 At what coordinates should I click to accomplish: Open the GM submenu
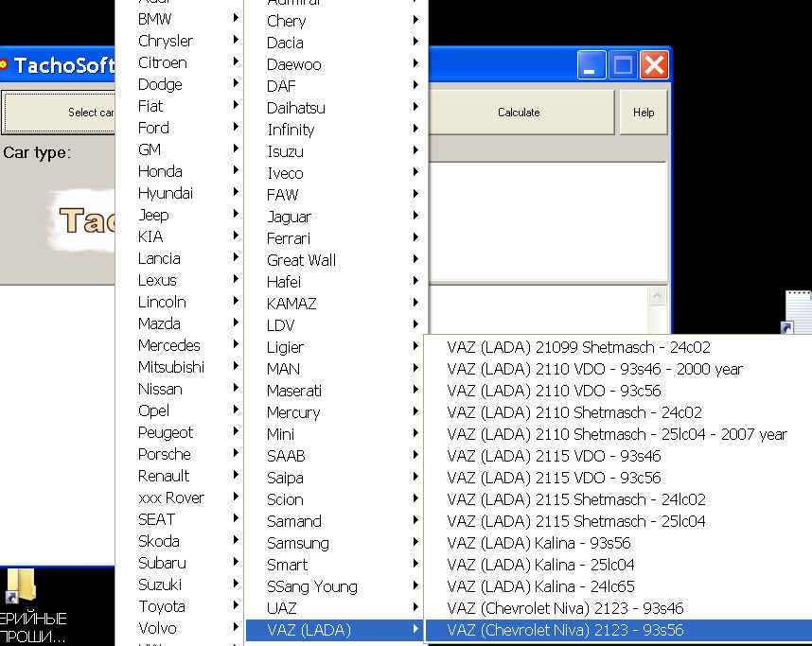coord(180,149)
